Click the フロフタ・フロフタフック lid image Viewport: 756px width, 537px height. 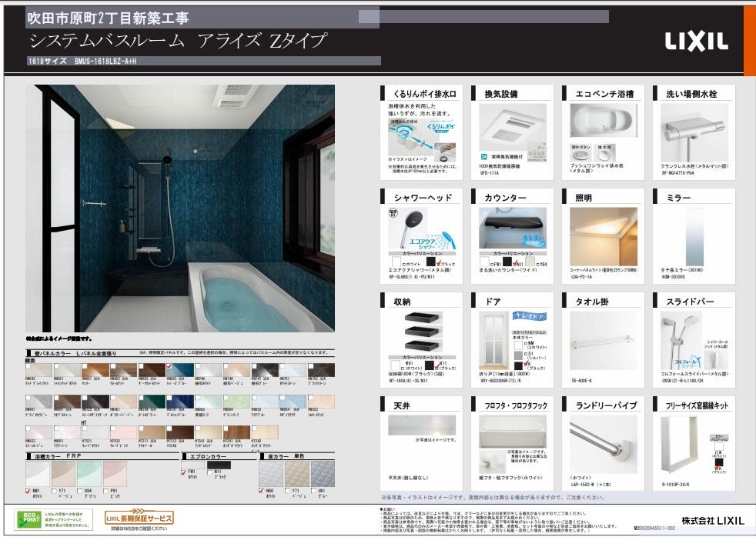pyautogui.click(x=513, y=431)
